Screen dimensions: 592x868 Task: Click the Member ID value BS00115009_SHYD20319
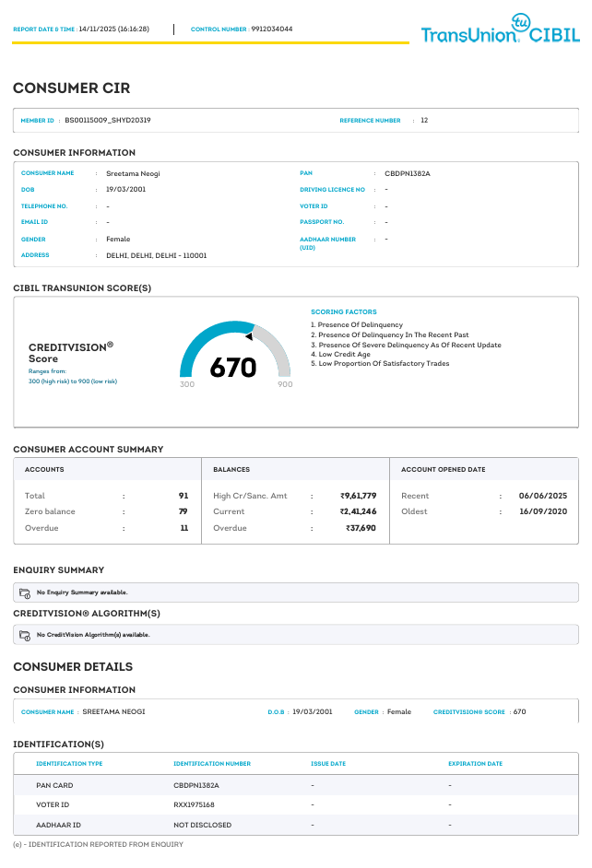(x=108, y=120)
